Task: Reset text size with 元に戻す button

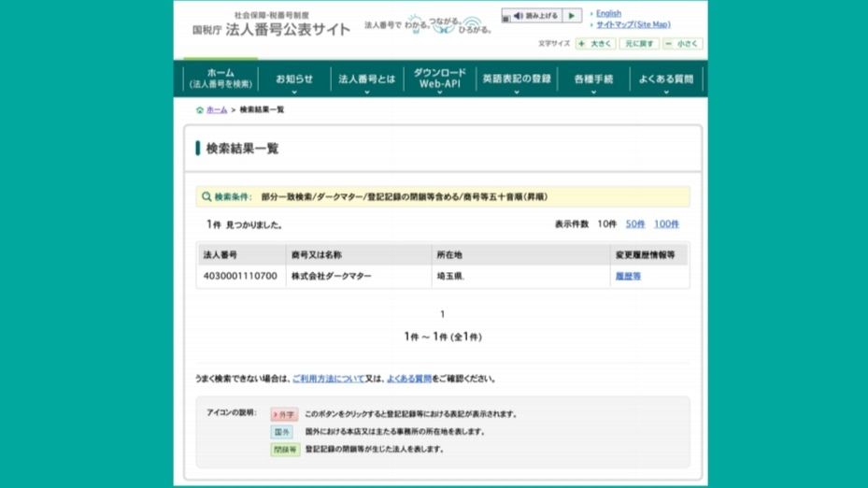Action: click(x=640, y=44)
